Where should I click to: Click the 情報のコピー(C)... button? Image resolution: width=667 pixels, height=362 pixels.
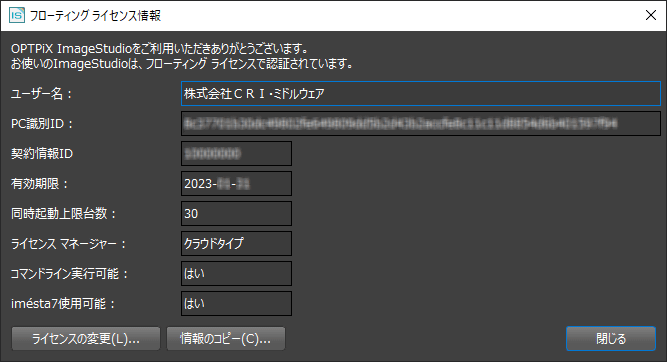[225, 339]
